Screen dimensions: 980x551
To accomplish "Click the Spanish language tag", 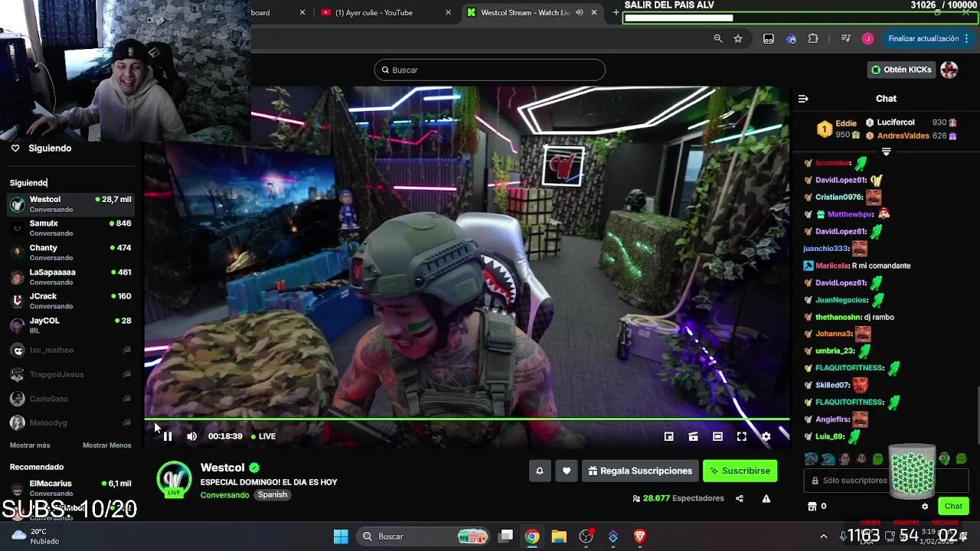I will tap(272, 495).
